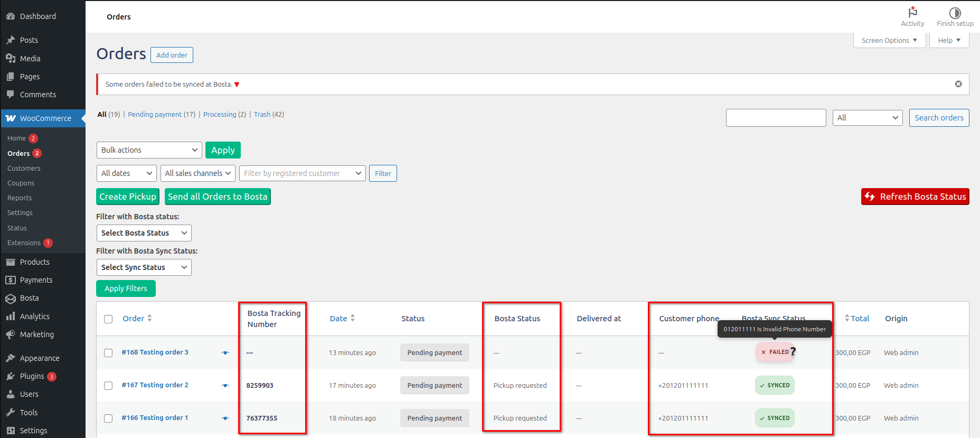
Task: Open WooCommerce Coupons submenu item
Action: pyautogui.click(x=21, y=183)
